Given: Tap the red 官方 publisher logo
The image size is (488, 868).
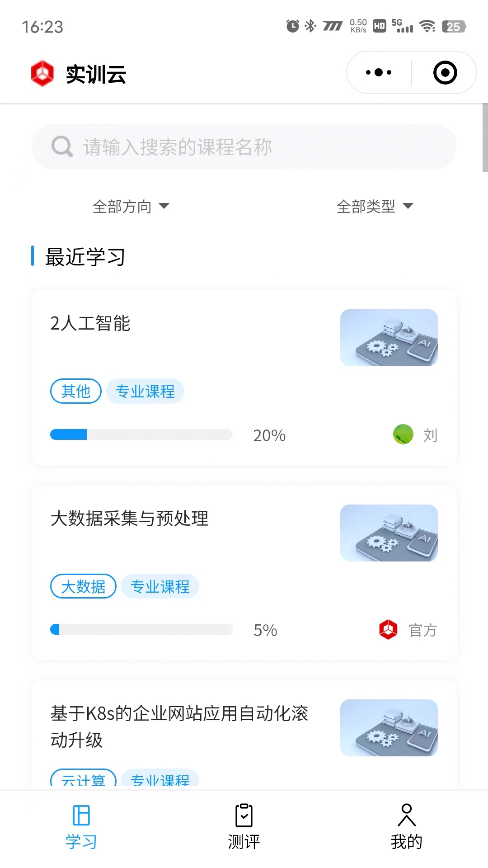Looking at the screenshot, I should [388, 629].
